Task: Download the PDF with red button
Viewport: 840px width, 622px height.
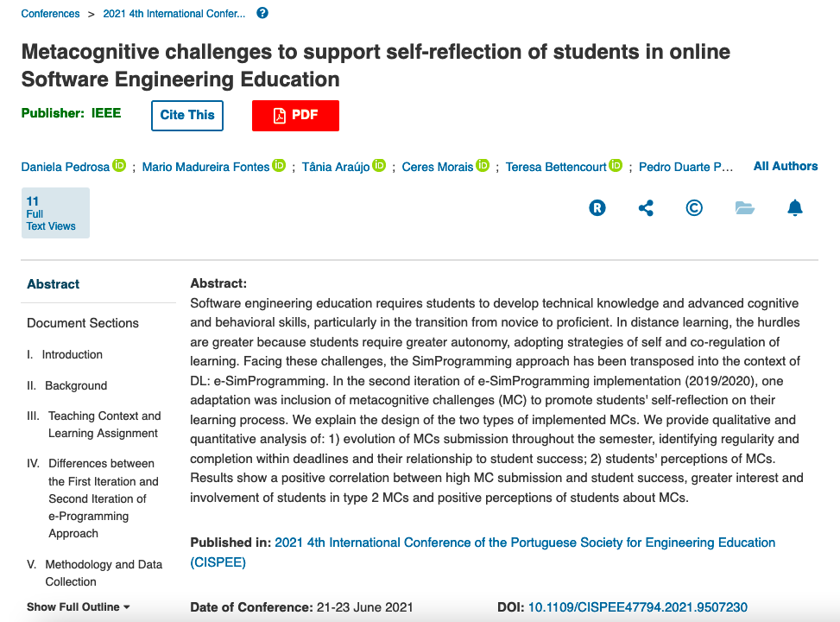Action: (x=296, y=115)
